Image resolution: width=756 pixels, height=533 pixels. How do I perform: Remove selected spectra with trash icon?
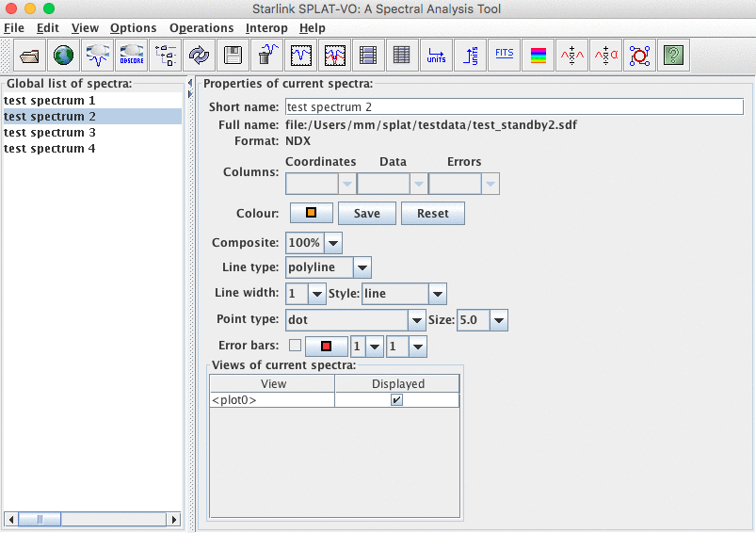266,56
